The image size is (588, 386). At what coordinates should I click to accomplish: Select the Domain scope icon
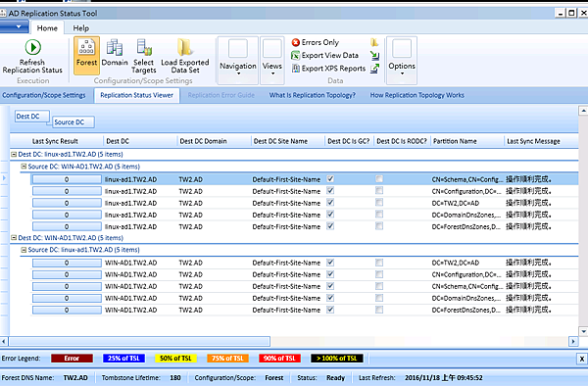(115, 54)
